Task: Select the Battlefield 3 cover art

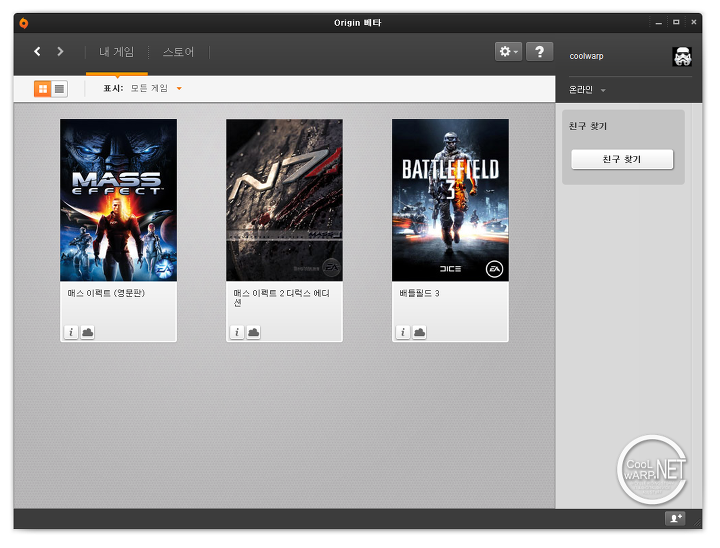Action: tap(450, 200)
